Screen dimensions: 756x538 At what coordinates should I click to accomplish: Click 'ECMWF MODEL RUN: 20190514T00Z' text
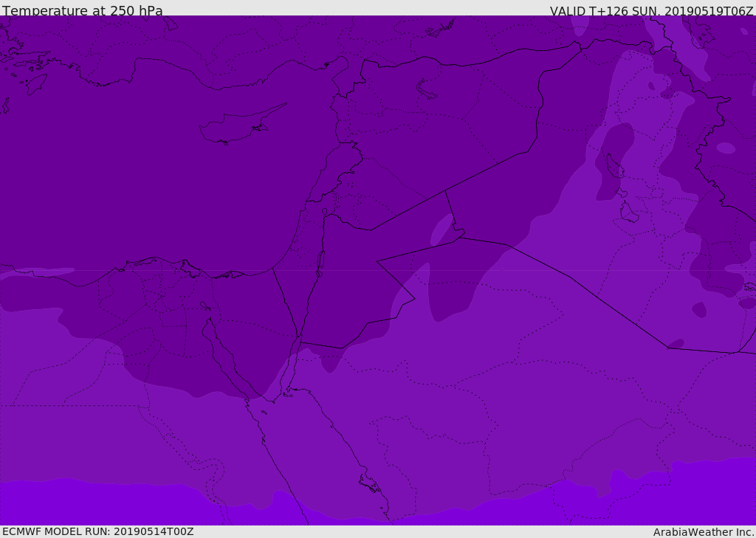click(98, 531)
